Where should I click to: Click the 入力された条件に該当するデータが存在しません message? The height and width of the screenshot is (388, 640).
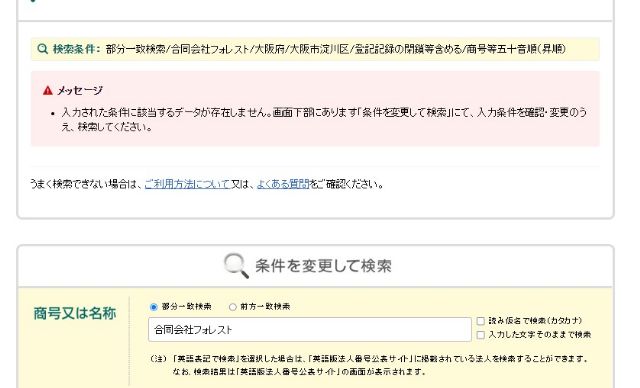[324, 120]
